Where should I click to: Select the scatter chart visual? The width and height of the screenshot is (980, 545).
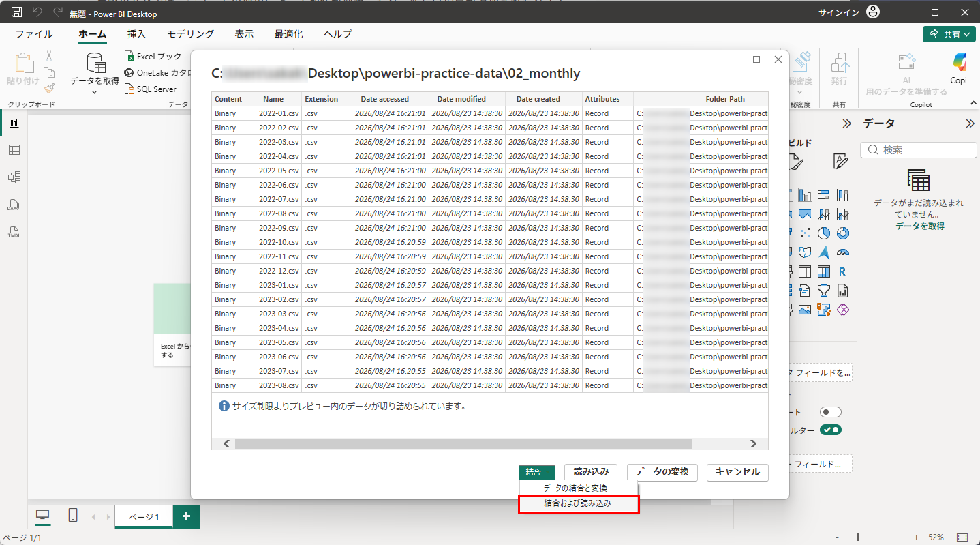coord(805,233)
